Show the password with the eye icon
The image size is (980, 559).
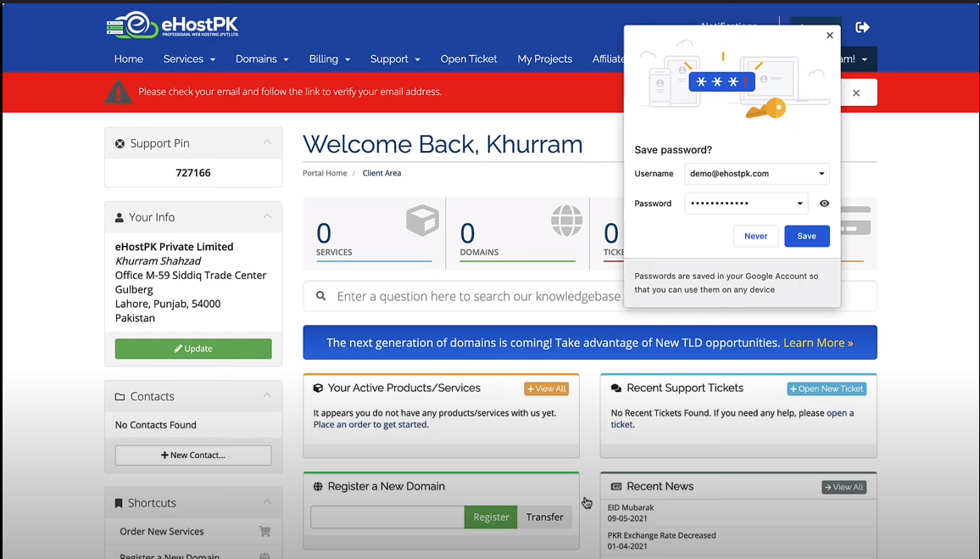tap(824, 204)
